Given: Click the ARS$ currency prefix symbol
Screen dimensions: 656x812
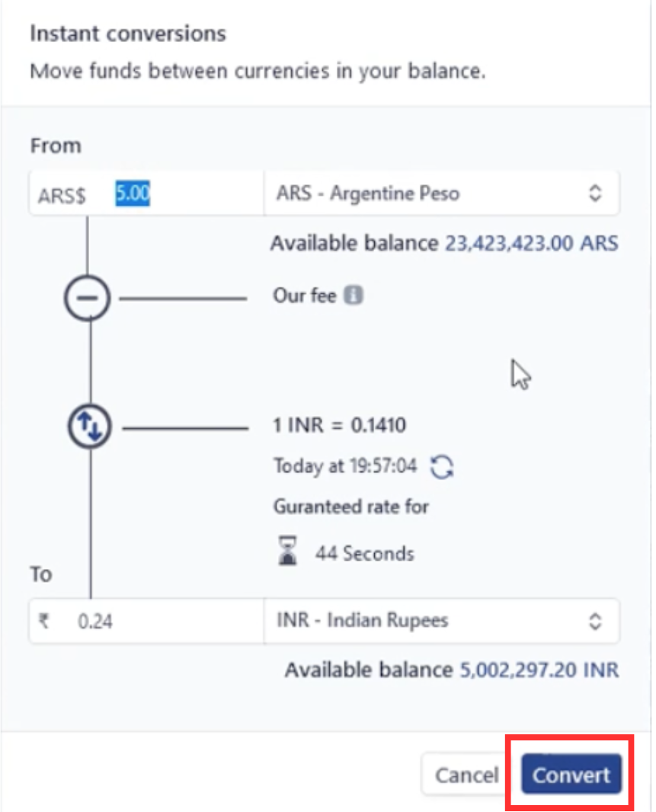Looking at the screenshot, I should [62, 195].
